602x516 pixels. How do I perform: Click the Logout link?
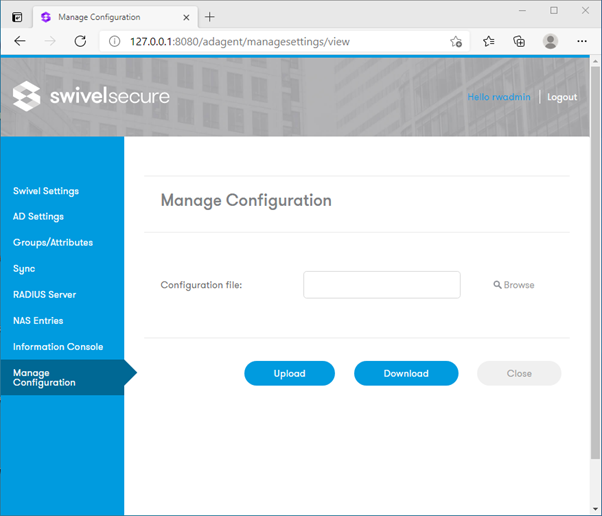[562, 97]
